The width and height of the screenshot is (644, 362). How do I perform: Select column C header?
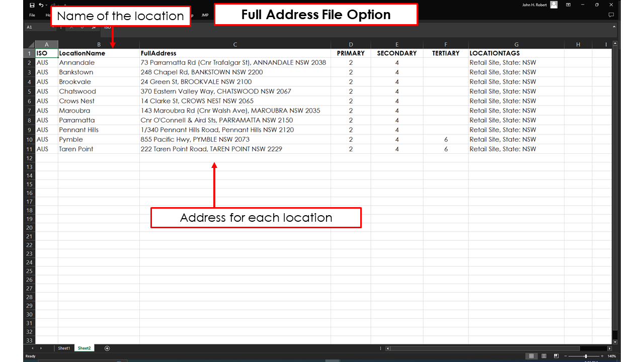235,45
